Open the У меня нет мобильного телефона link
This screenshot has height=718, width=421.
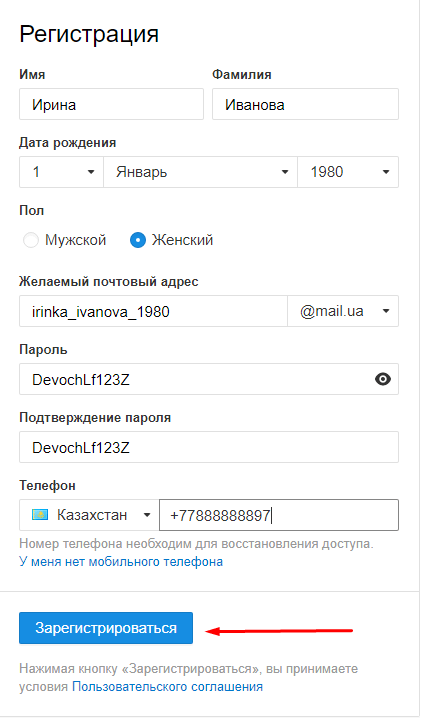pyautogui.click(x=121, y=561)
